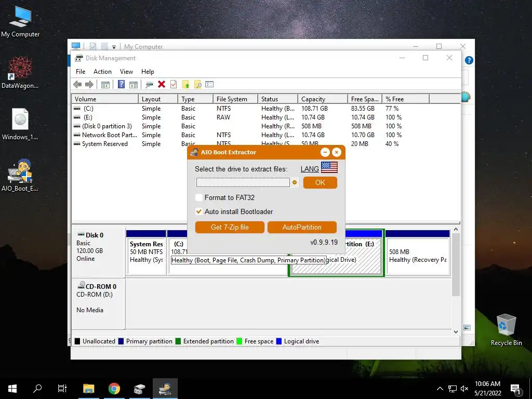Viewport: 532px width, 399px height.
Task: Click the folder with magnifier toolbar icon
Action: click(x=197, y=85)
